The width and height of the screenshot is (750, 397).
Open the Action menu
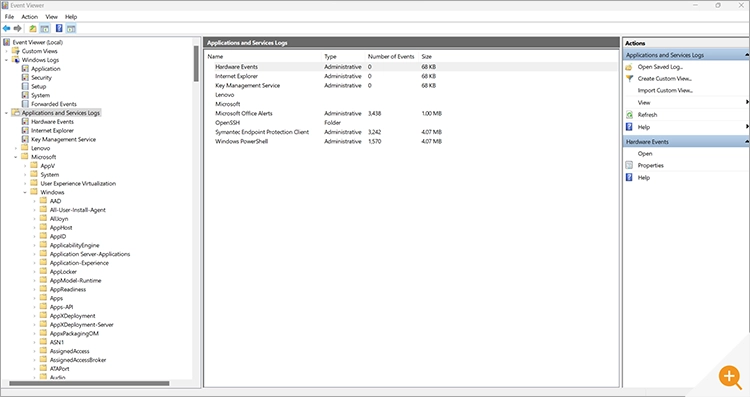[x=29, y=17]
